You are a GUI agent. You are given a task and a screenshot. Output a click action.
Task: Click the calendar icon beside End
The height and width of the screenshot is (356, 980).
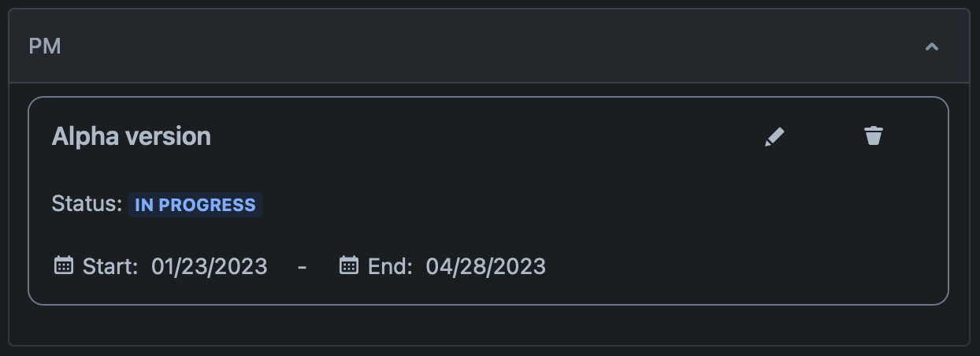pyautogui.click(x=349, y=265)
